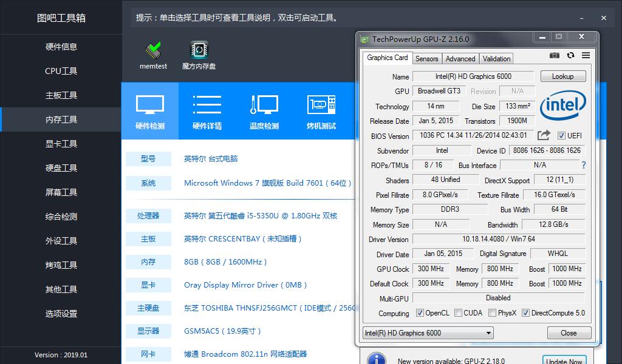Launch the memtest tool icon
The image size is (622, 364).
[153, 50]
